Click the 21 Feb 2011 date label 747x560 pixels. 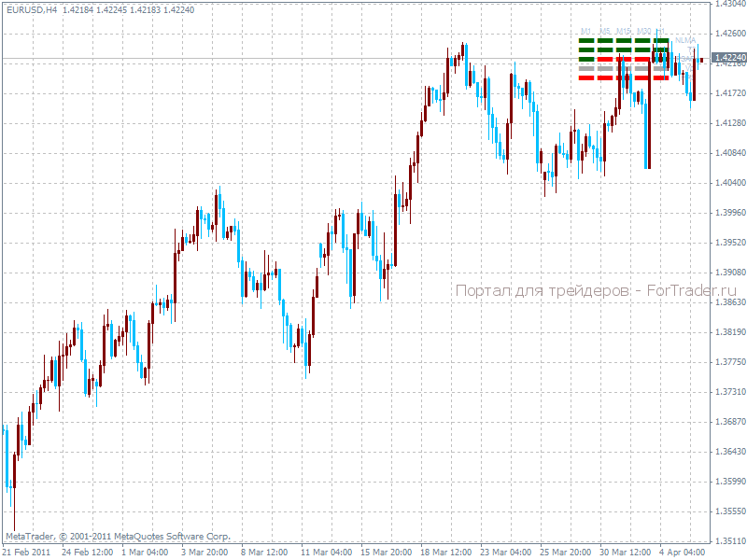[25, 552]
